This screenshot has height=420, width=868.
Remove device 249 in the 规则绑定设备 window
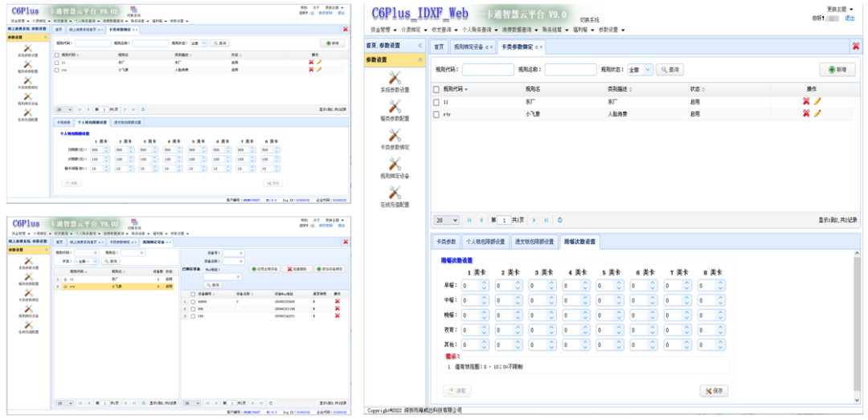coord(337,316)
